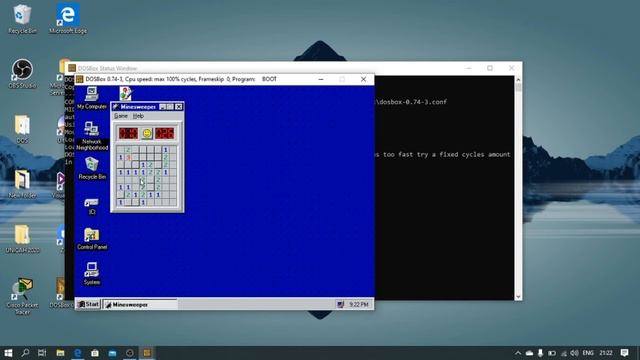Open Microsoft Store from the taskbar
The height and width of the screenshot is (360, 640).
pyautogui.click(x=95, y=353)
